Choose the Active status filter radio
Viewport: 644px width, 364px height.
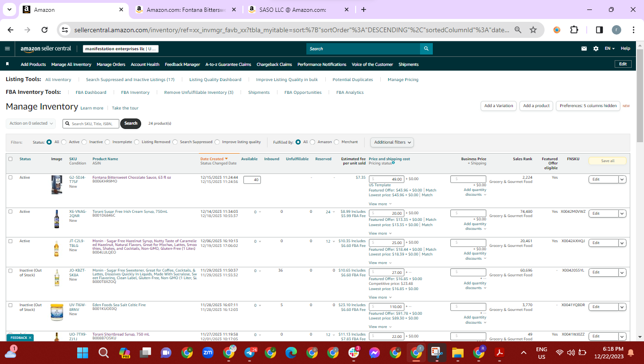click(x=64, y=142)
